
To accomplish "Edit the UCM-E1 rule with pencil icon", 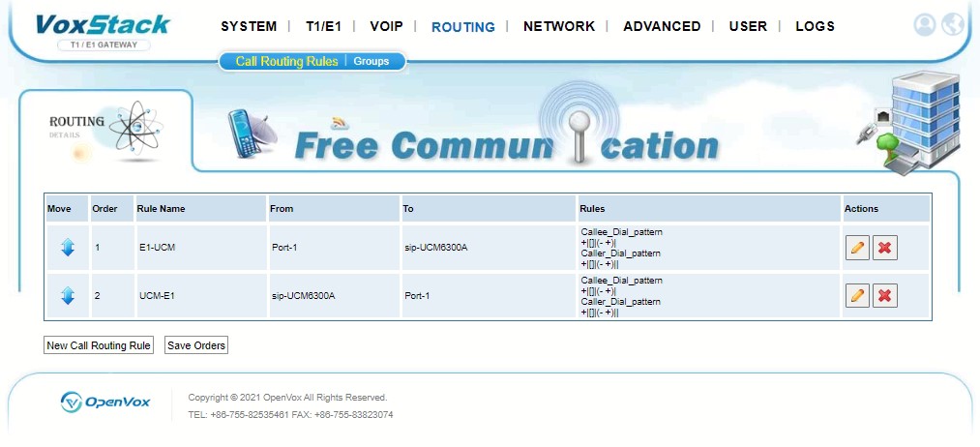I will [x=857, y=296].
